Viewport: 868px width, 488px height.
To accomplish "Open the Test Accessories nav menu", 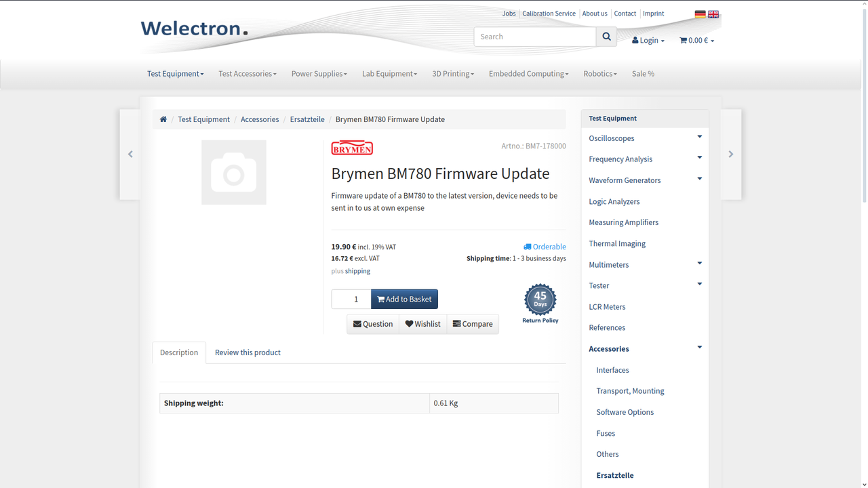I will click(248, 74).
